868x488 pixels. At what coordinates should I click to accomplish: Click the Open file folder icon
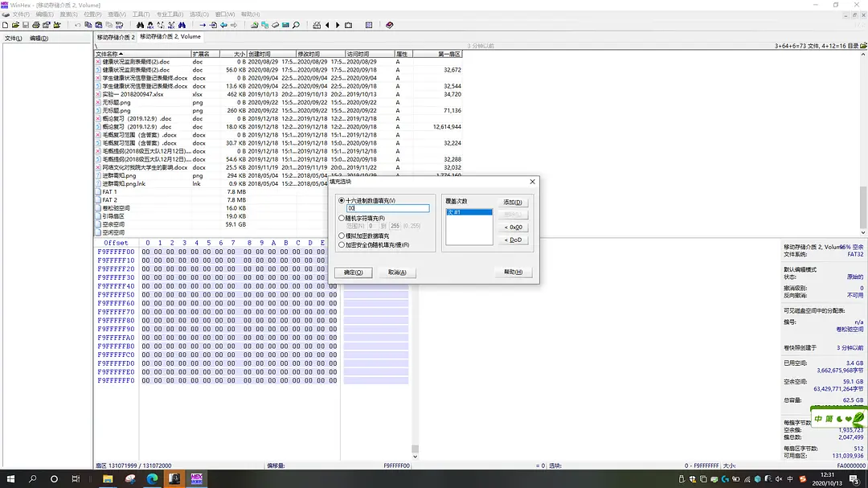coord(15,25)
